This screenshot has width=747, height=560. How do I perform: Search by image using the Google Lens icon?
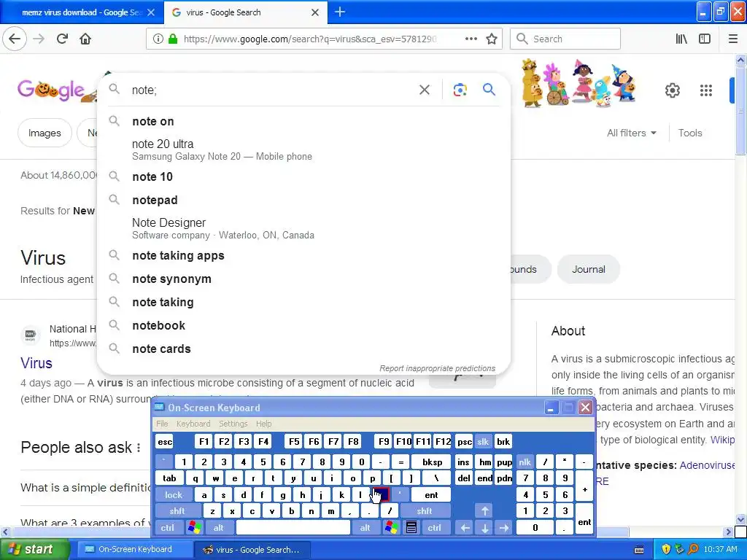(460, 90)
